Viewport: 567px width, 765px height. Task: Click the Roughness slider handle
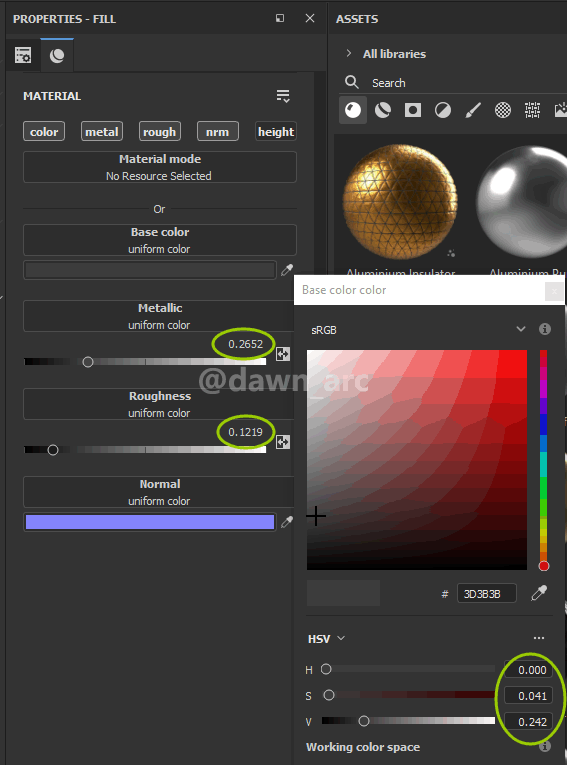(53, 450)
